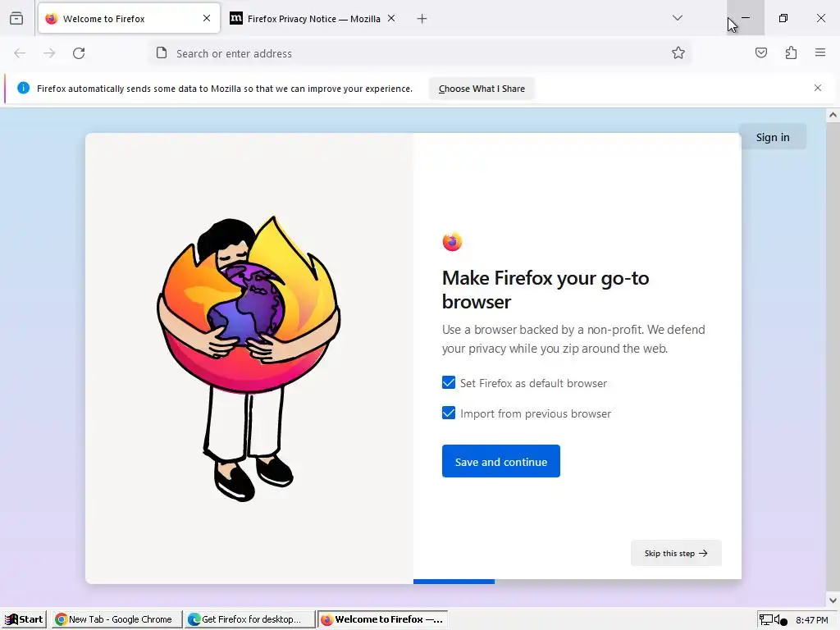Click the Make Firefox your go-to browser heading
The image size is (840, 630).
pyautogui.click(x=546, y=290)
